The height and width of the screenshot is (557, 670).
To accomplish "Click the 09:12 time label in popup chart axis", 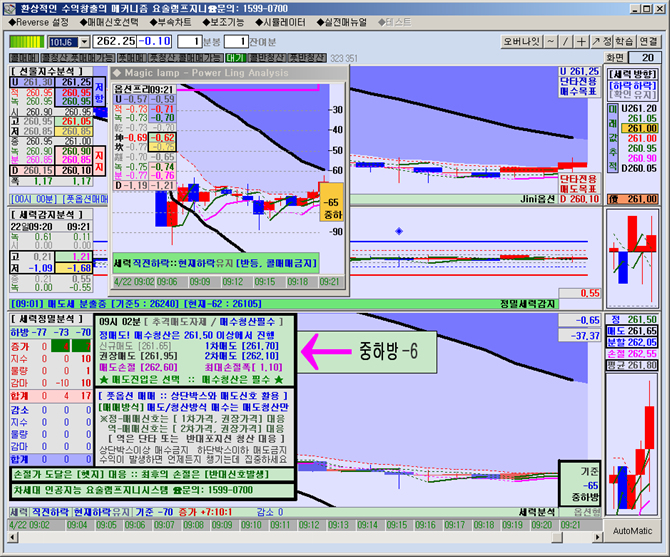I will [232, 282].
